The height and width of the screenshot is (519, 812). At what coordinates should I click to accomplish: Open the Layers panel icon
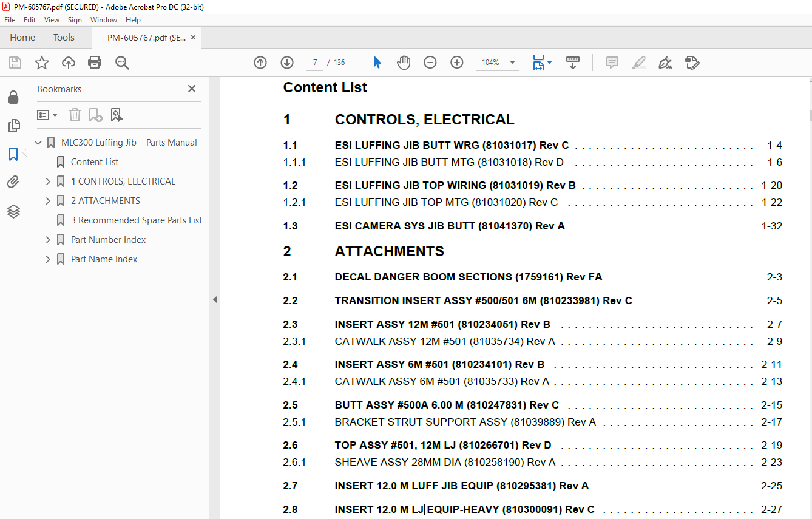[x=13, y=211]
